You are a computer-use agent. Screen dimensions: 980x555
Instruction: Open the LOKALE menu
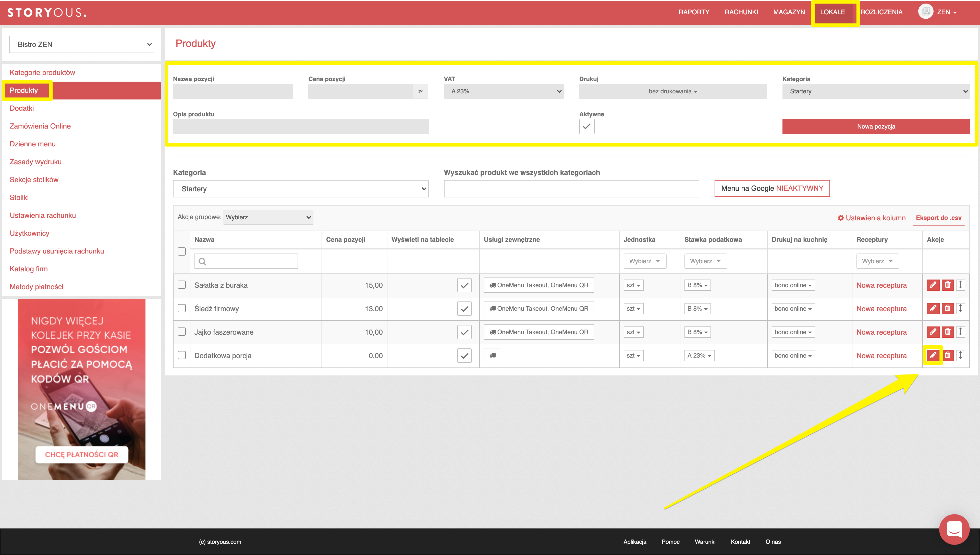(x=832, y=12)
